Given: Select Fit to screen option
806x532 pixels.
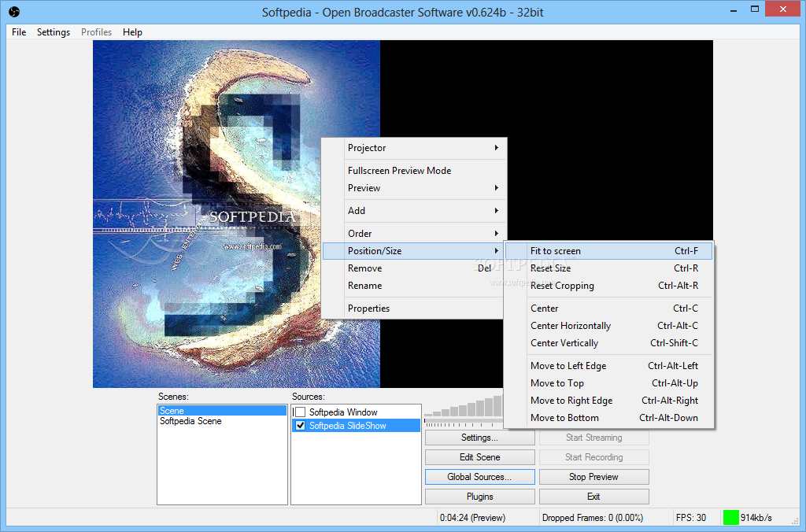Looking at the screenshot, I should coord(609,251).
